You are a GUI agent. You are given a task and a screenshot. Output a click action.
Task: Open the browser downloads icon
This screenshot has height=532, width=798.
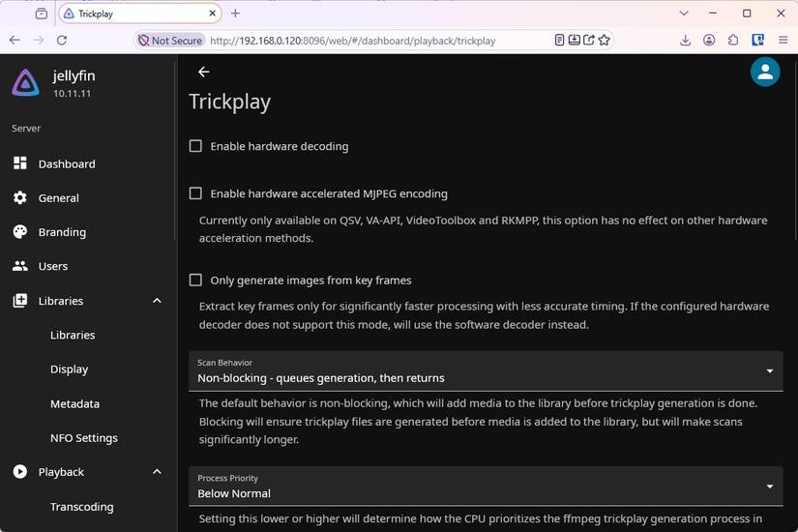[x=685, y=41]
